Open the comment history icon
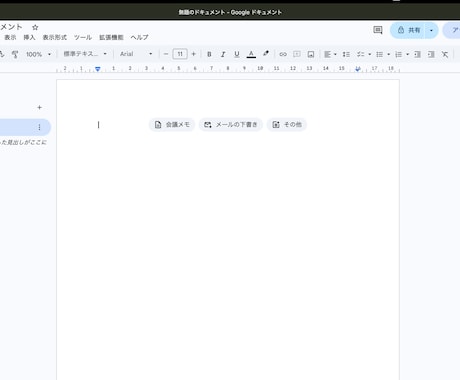 (x=378, y=30)
